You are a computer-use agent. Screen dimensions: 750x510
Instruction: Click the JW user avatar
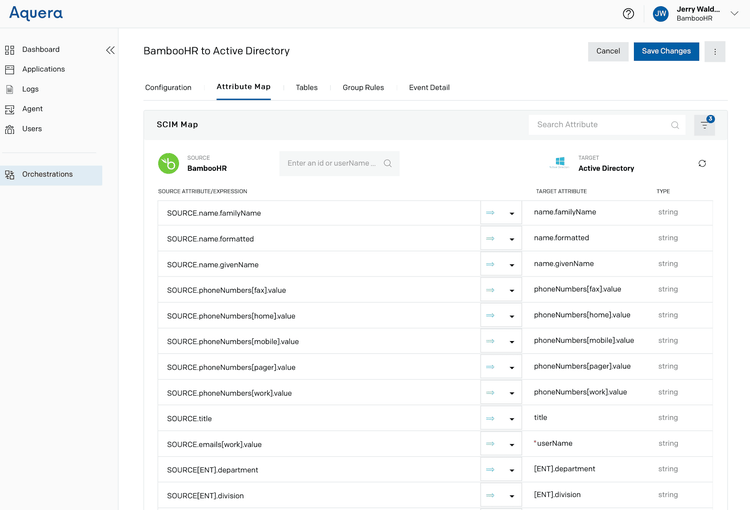pyautogui.click(x=661, y=14)
